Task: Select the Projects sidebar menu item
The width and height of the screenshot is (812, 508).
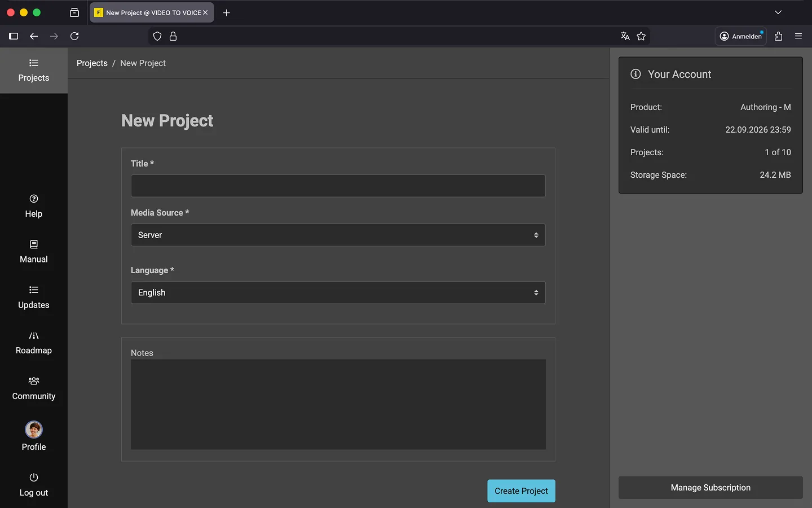Action: pyautogui.click(x=34, y=71)
